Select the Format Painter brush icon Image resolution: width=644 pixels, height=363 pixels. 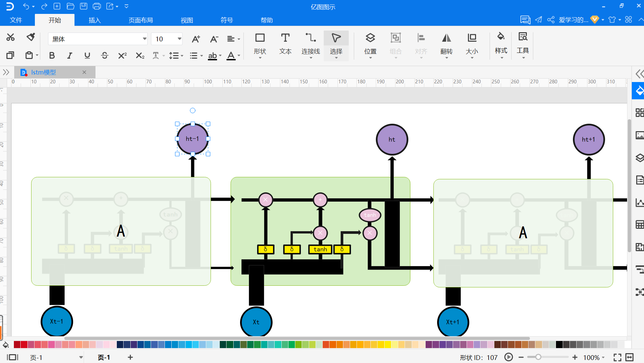(31, 37)
